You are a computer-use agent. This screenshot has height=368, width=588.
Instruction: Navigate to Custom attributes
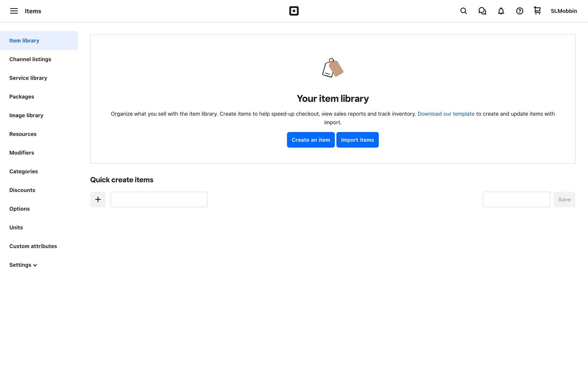(x=33, y=246)
